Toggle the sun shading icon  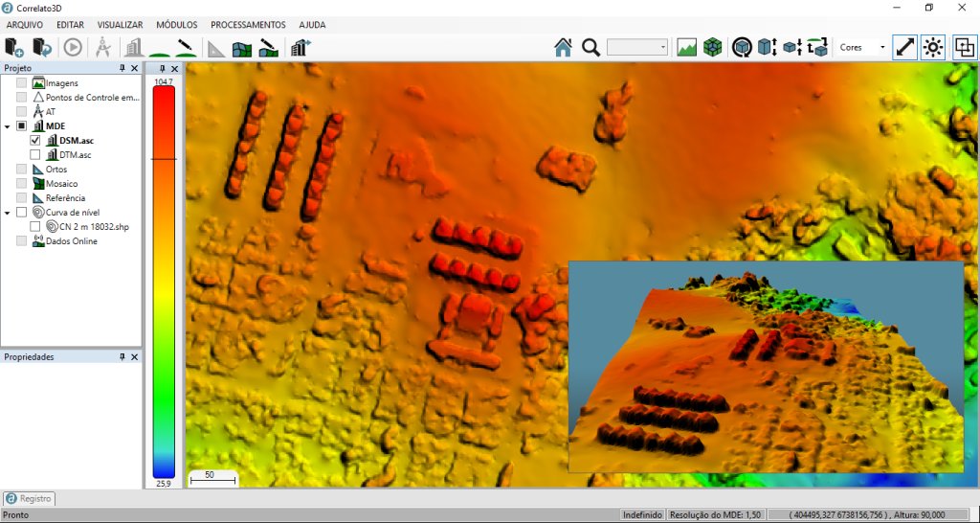pos(933,47)
